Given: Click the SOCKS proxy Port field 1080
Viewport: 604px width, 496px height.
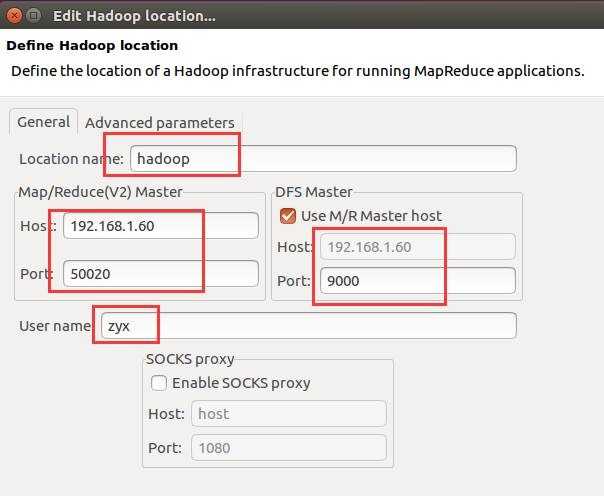Looking at the screenshot, I should (289, 447).
